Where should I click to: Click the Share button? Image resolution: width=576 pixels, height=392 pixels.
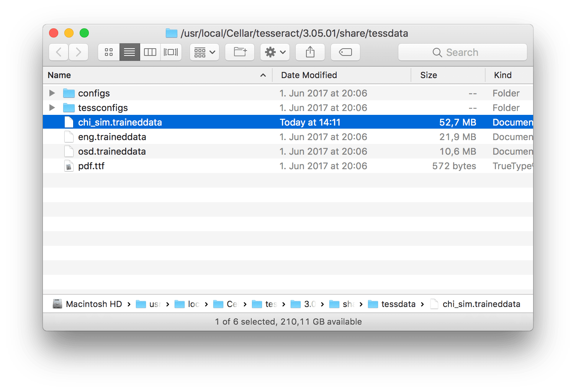(310, 52)
